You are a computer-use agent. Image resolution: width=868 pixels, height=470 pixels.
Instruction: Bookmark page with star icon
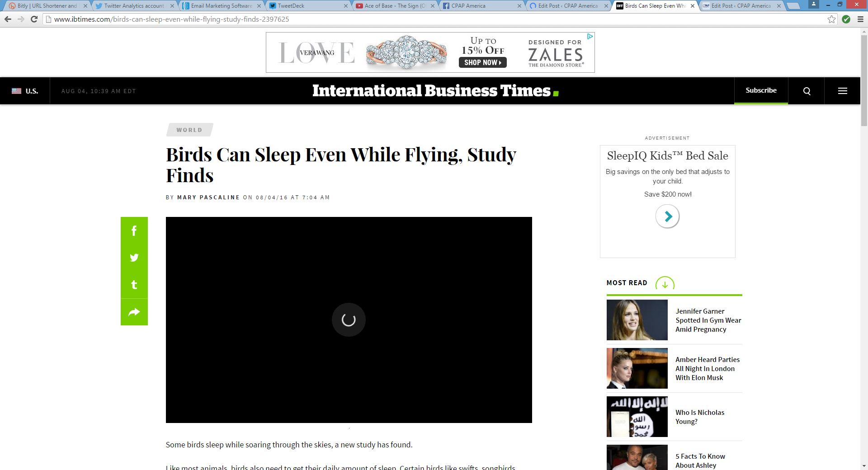coord(831,19)
